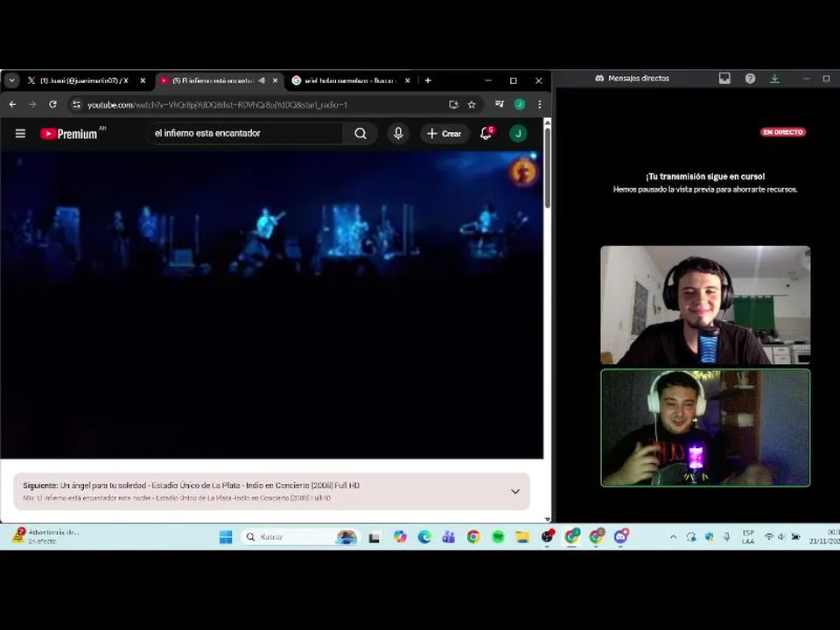Click the channel watermark in the video corner
Image resolution: width=840 pixels, height=630 pixels.
tap(522, 171)
